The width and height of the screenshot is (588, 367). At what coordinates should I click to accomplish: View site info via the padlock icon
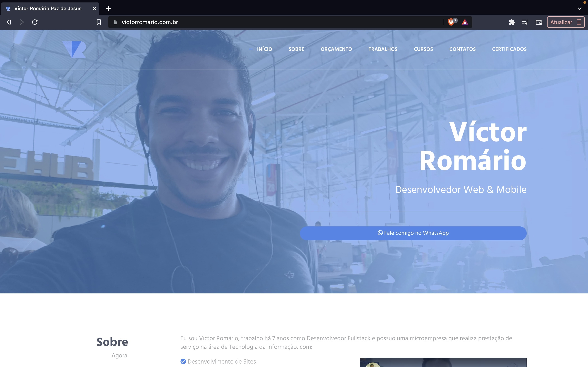point(115,22)
